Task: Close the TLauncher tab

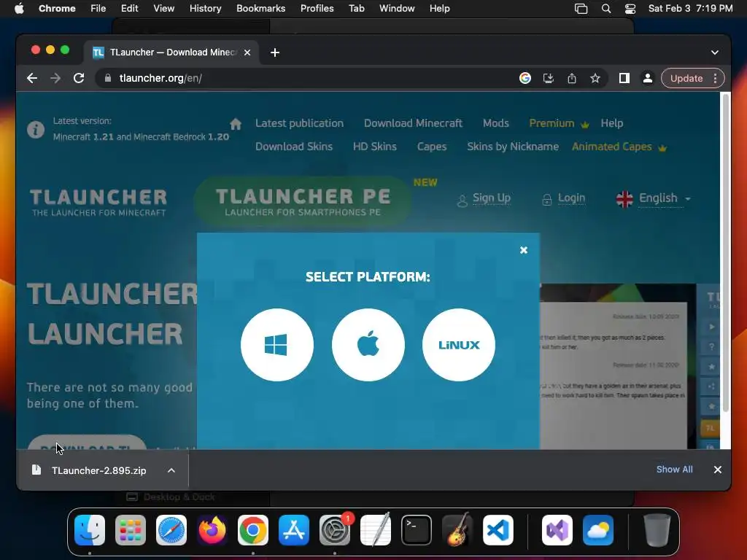Action: [247, 52]
